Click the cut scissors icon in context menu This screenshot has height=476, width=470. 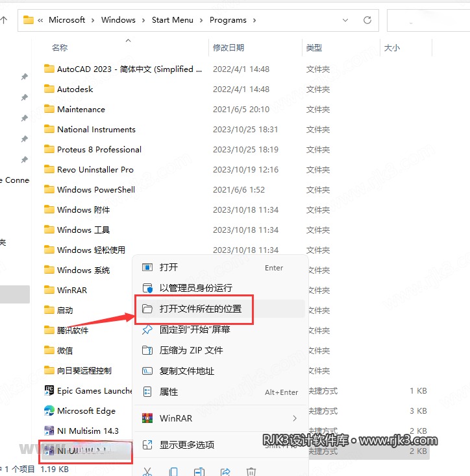pos(147,471)
